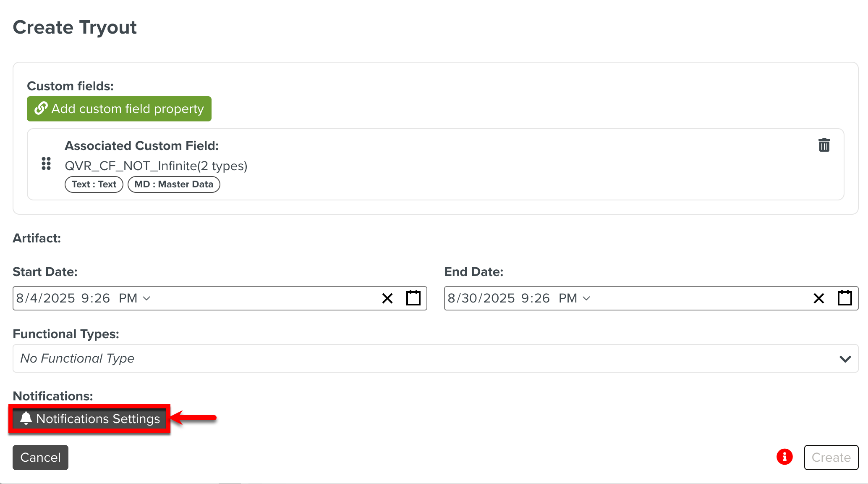
Task: Select the Text : Text type tag
Action: click(94, 184)
